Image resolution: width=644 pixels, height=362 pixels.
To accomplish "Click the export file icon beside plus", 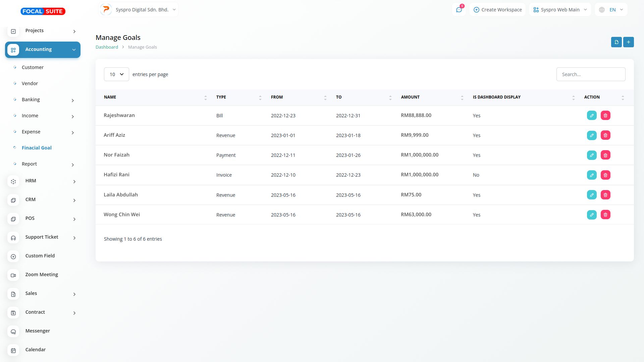I will pos(616,42).
